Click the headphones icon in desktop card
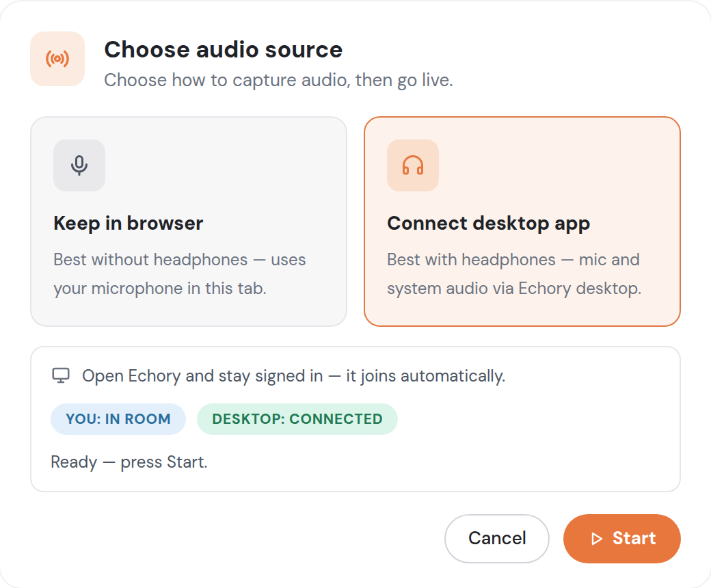Image resolution: width=711 pixels, height=588 pixels. tap(413, 165)
